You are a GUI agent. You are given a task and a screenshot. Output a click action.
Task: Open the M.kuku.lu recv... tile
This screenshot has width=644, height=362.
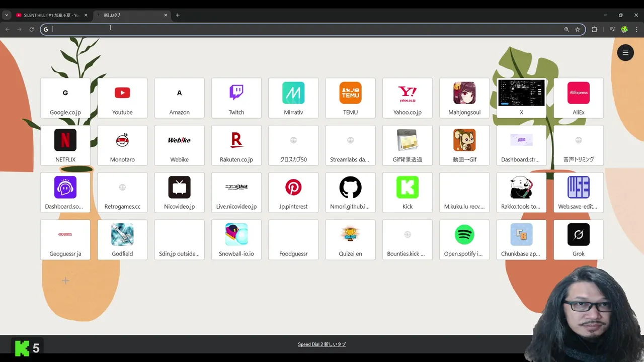[464, 193]
